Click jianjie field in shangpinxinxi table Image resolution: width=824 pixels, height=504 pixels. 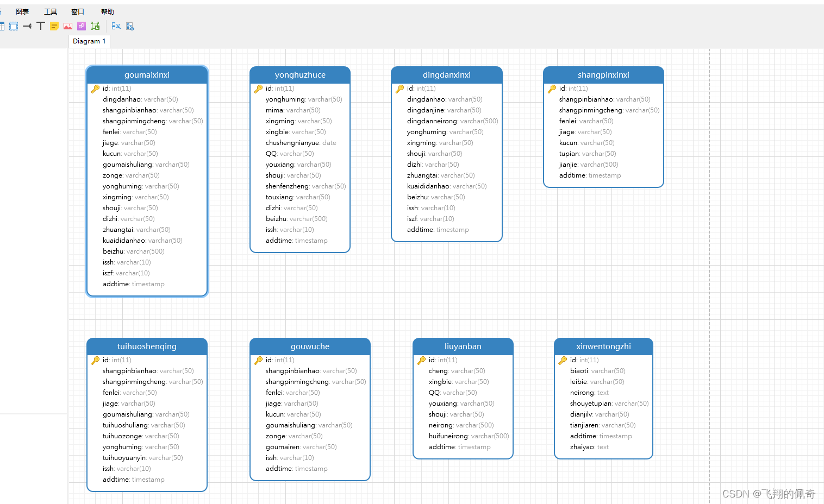[x=589, y=165]
